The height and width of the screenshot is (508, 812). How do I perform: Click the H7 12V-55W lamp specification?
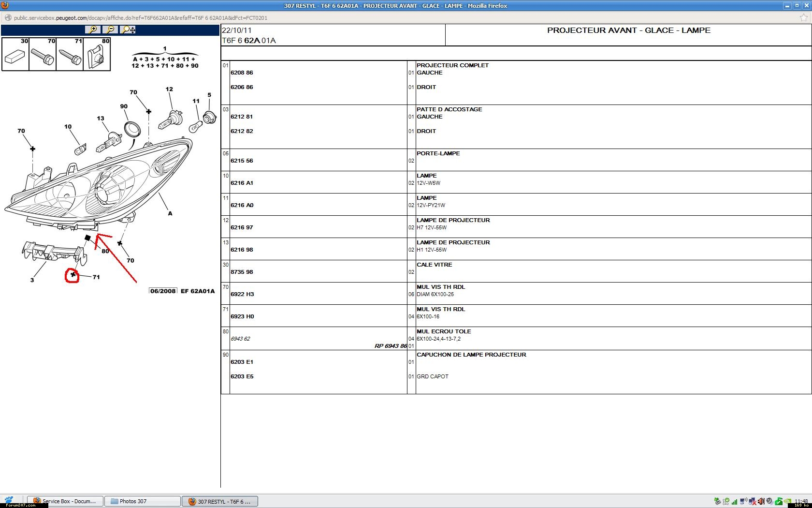click(x=431, y=227)
